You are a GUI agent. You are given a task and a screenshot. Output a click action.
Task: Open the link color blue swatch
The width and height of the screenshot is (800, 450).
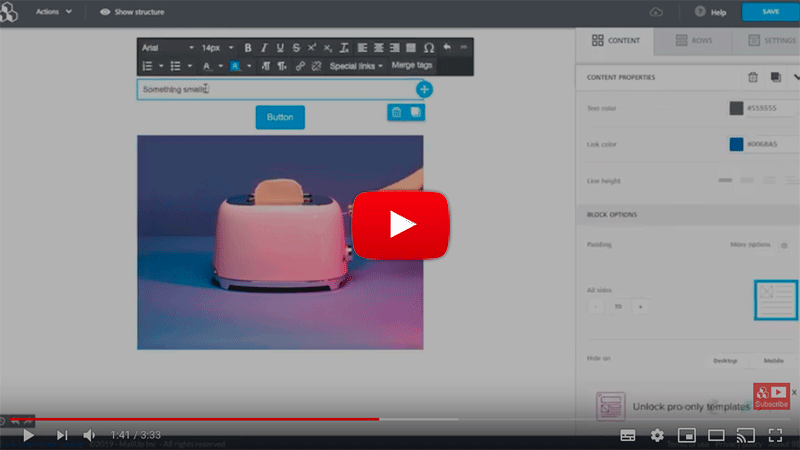point(736,144)
